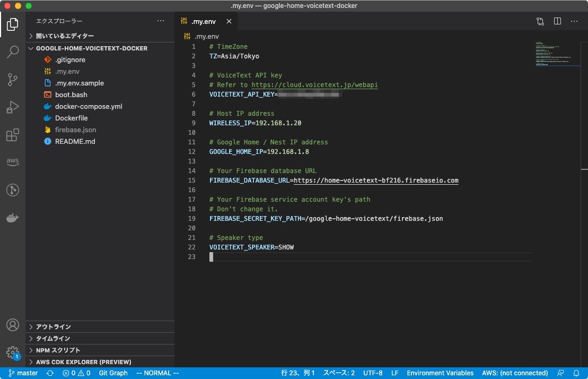Open the Source Control view icon
The width and height of the screenshot is (588, 379).
click(x=13, y=80)
